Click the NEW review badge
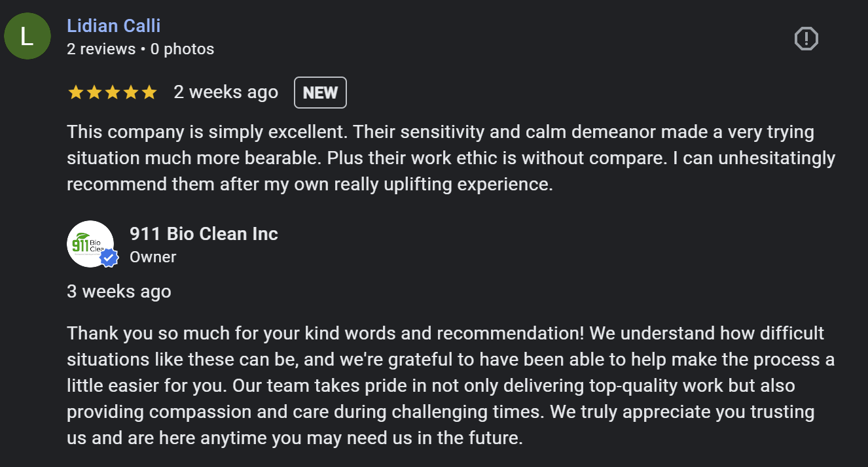Screen dimensions: 868x467 click(320, 92)
